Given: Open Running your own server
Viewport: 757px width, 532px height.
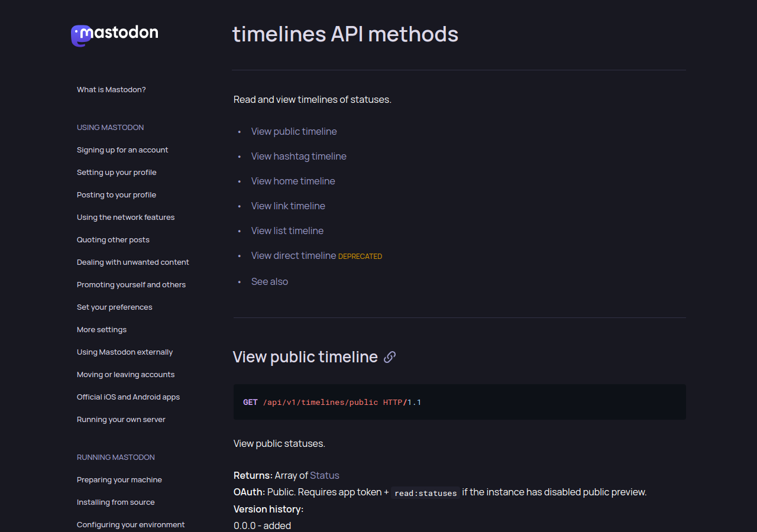Looking at the screenshot, I should pyautogui.click(x=121, y=420).
